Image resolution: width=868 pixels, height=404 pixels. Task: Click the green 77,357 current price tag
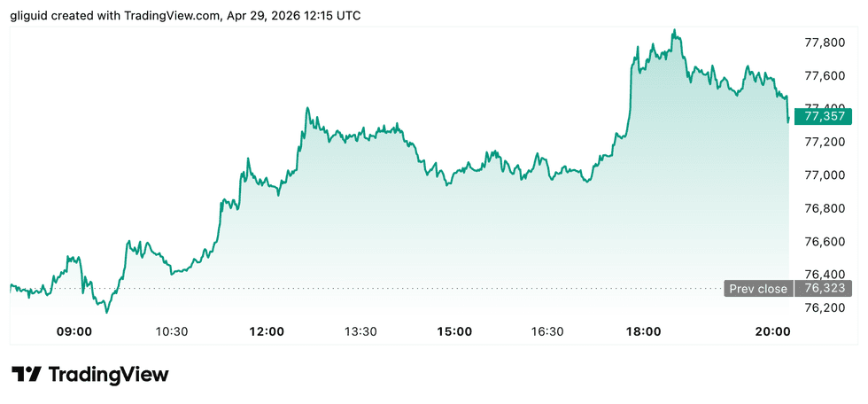(x=824, y=116)
